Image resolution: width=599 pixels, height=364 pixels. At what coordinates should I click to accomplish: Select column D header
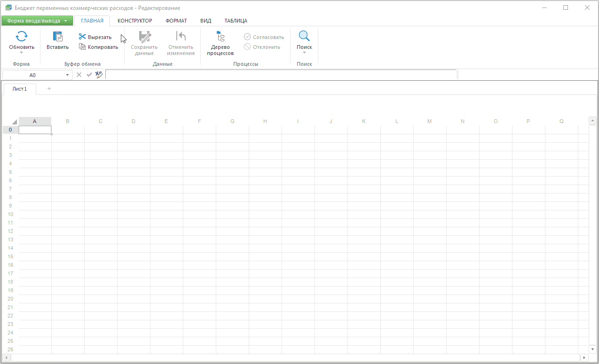(x=134, y=122)
